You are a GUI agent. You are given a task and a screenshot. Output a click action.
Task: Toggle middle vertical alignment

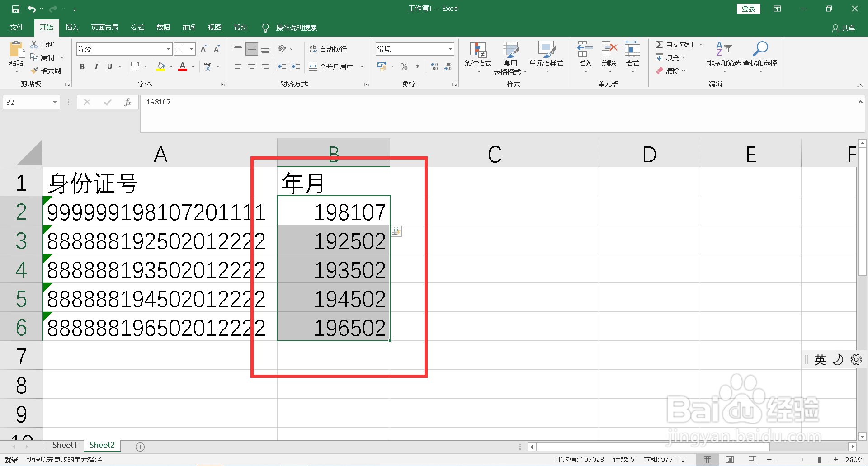coord(252,49)
